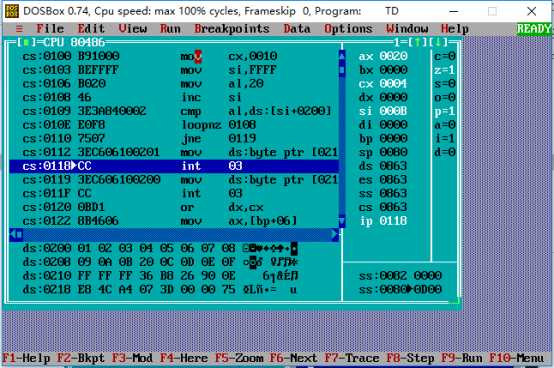Select the ss:0082 0000 stack entry
This screenshot has height=368, width=554.
tap(400, 275)
